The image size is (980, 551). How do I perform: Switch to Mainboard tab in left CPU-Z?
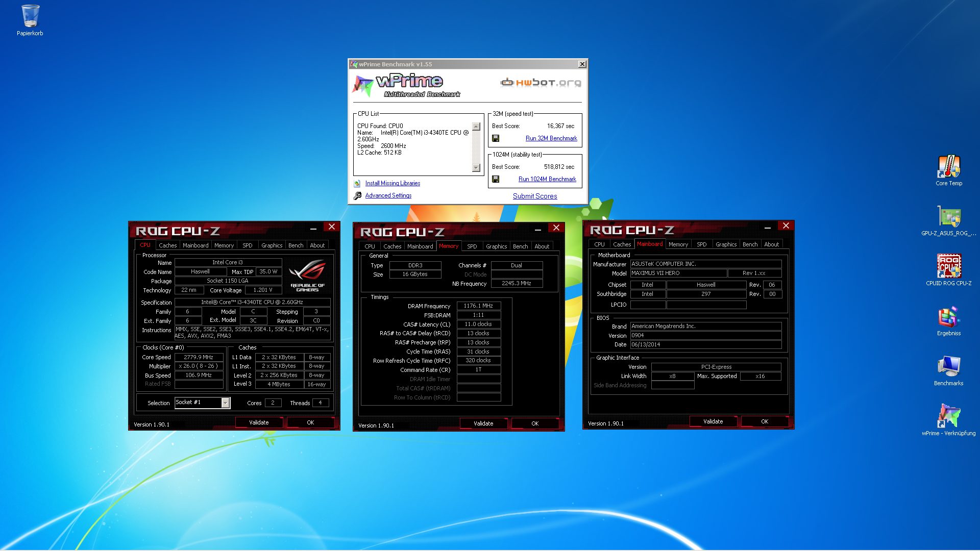(x=195, y=245)
